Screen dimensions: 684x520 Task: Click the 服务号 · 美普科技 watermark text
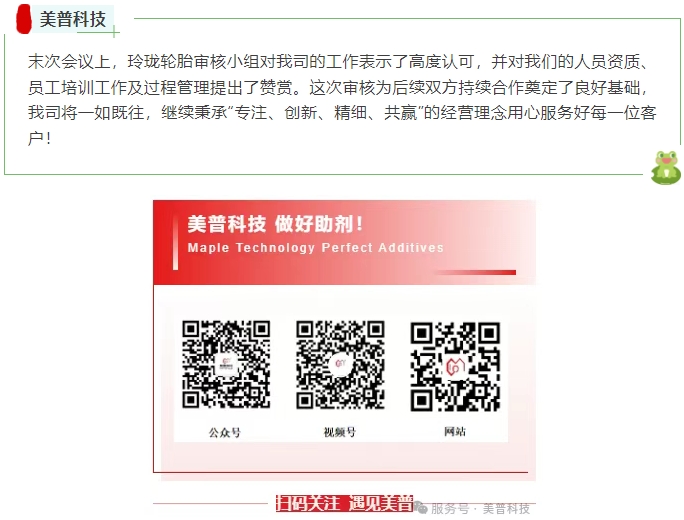coord(480,509)
